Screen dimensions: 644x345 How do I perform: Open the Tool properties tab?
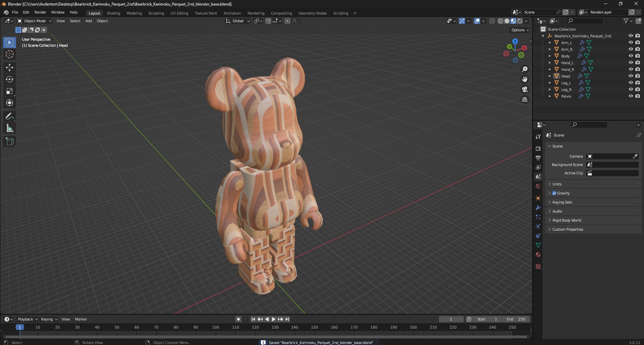pyautogui.click(x=538, y=136)
